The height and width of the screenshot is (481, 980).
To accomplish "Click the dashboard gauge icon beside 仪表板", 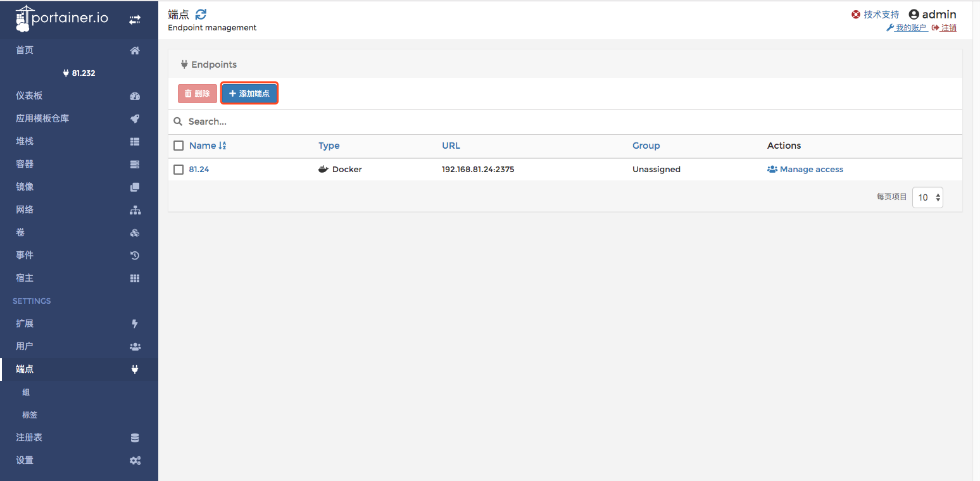I will 135,96.
